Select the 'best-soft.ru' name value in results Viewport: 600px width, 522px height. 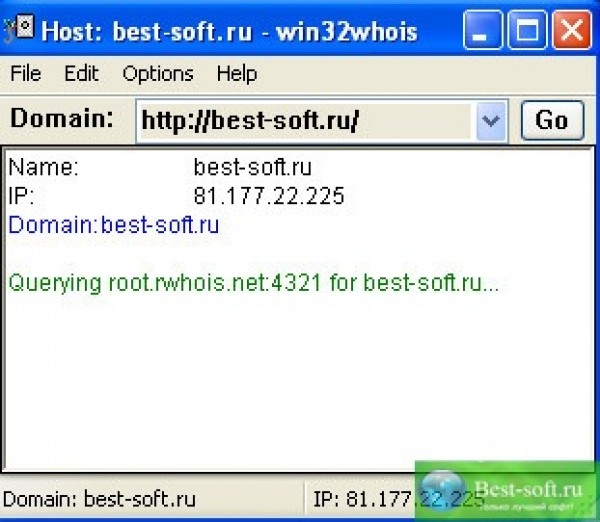point(253,167)
